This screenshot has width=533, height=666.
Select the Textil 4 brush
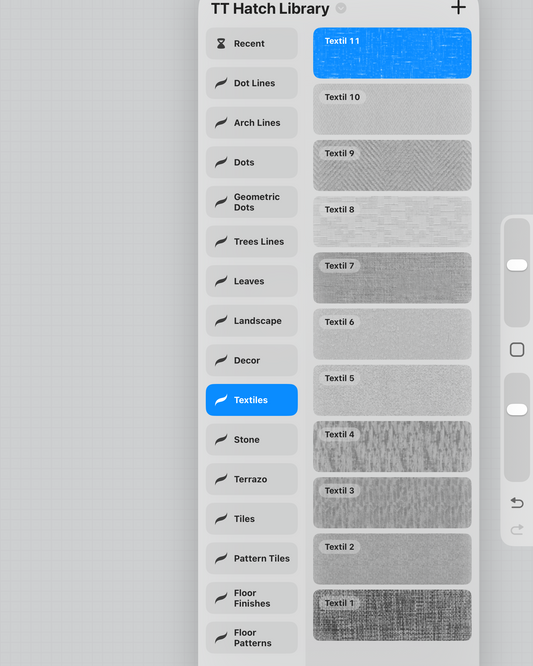pyautogui.click(x=392, y=446)
